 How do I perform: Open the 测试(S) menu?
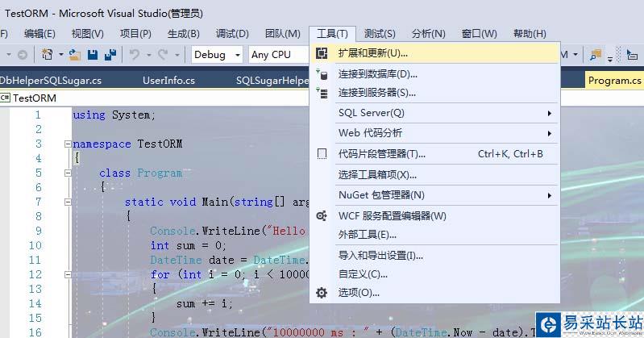click(x=380, y=33)
